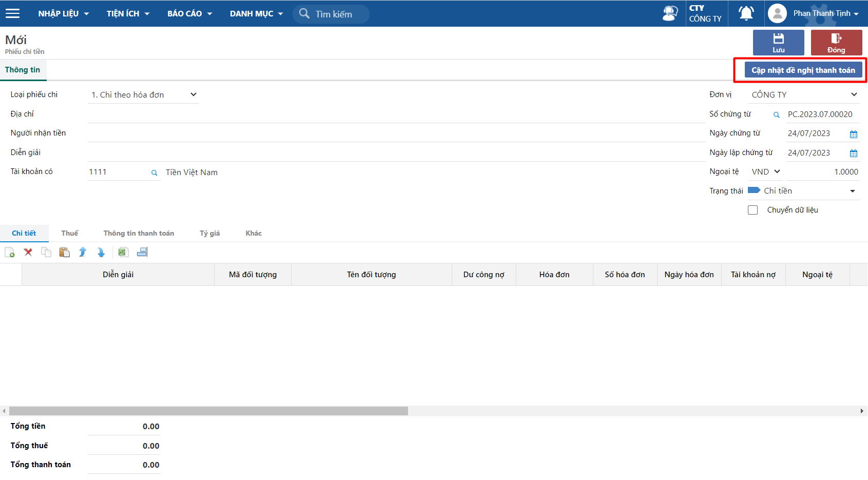Click the Excel export icon
The width and height of the screenshot is (868, 480).
tap(123, 252)
